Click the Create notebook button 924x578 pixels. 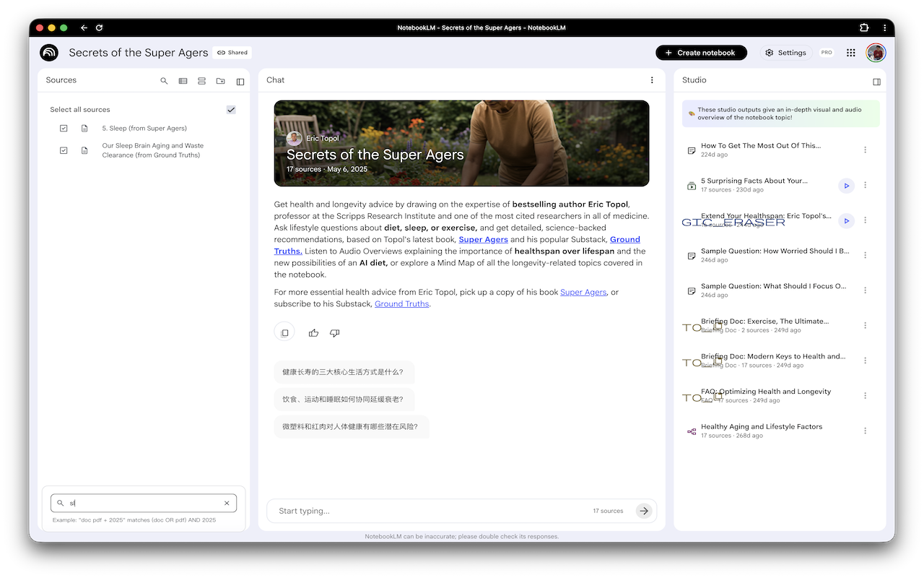[701, 53]
